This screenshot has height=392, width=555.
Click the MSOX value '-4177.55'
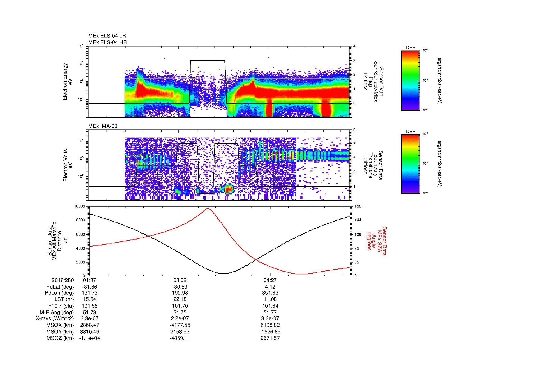click(x=180, y=325)
